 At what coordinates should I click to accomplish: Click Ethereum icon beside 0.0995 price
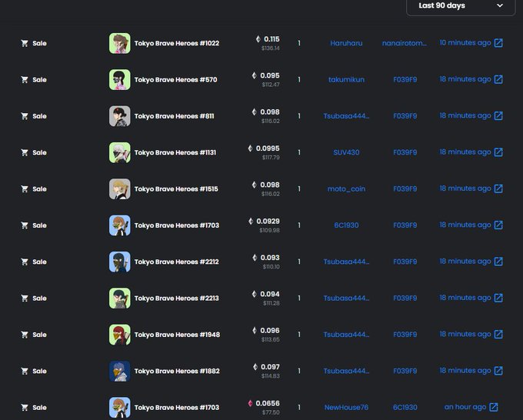pyautogui.click(x=250, y=148)
